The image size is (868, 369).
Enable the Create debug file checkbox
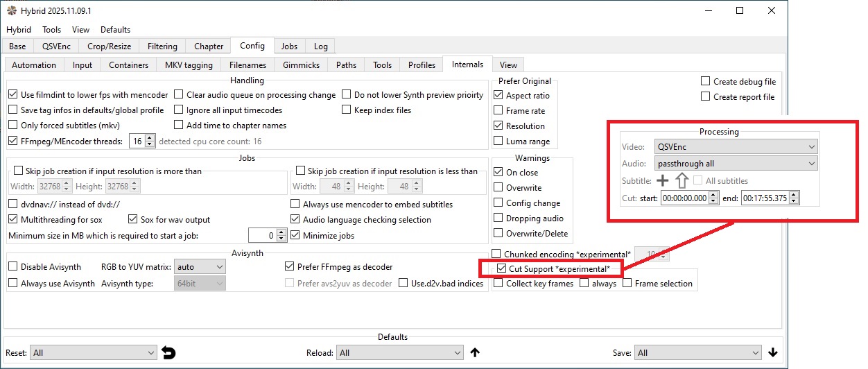[x=706, y=82]
